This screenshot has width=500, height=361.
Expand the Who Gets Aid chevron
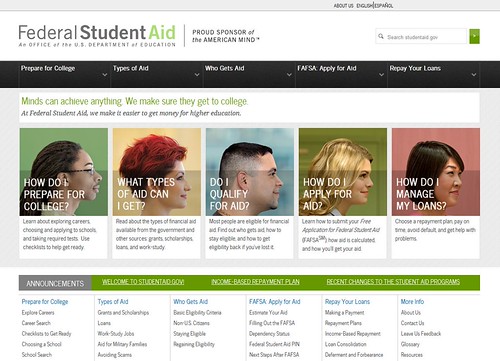point(289,75)
